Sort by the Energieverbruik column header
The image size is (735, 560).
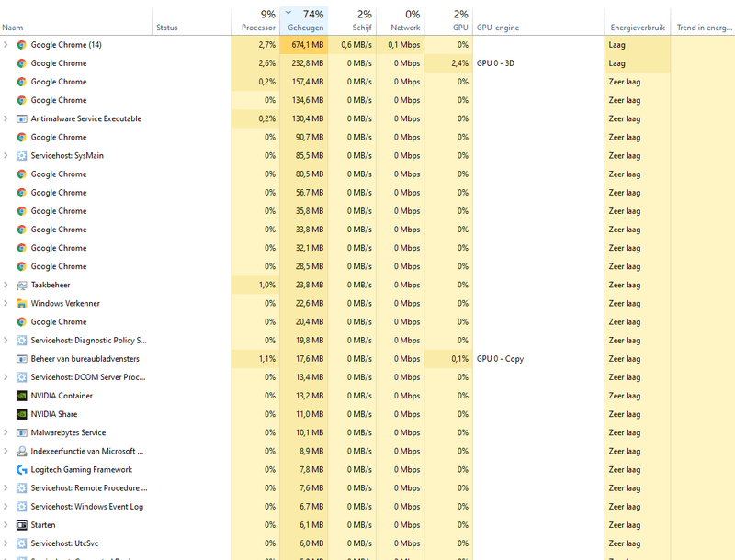pyautogui.click(x=638, y=21)
